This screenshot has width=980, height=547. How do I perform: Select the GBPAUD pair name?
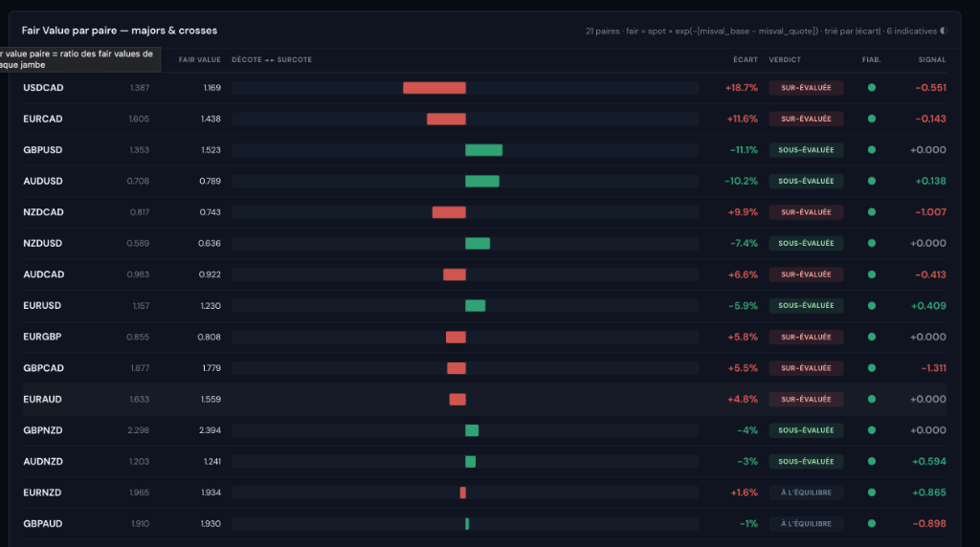coord(42,524)
